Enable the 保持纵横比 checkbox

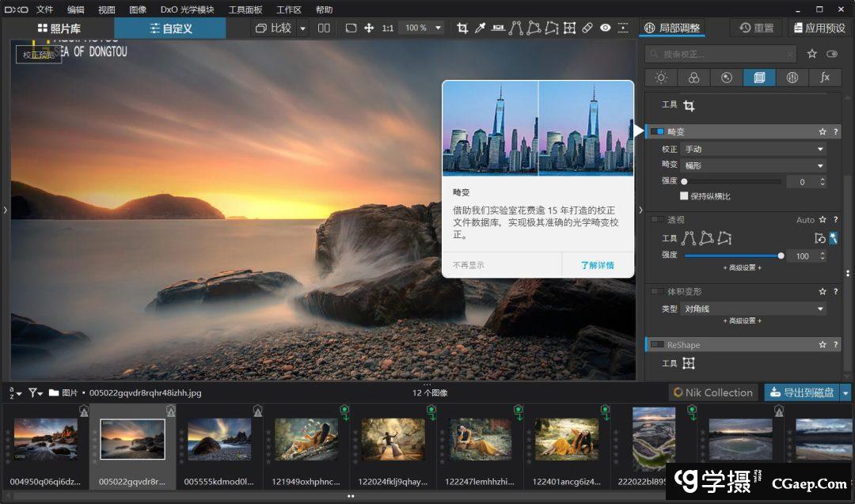pos(684,196)
